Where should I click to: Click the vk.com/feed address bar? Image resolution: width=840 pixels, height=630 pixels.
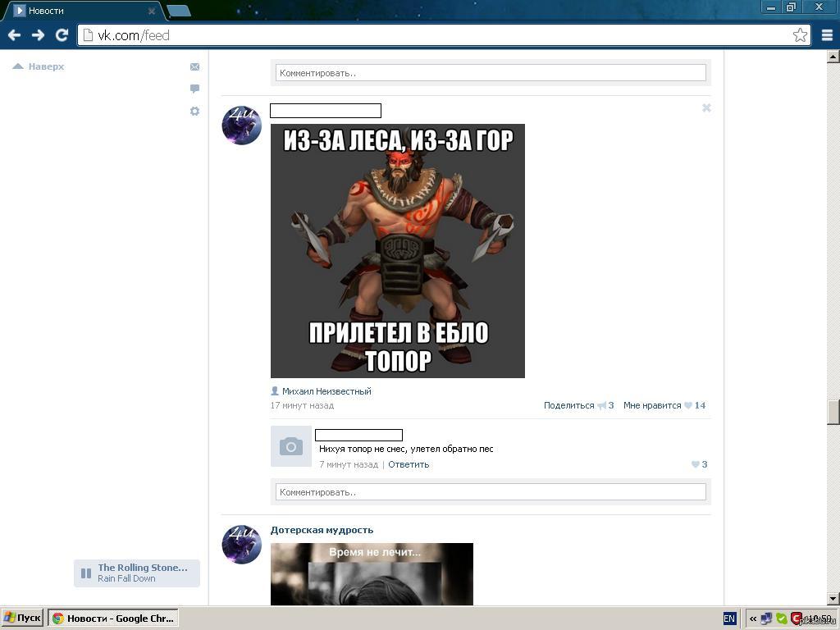(x=445, y=35)
